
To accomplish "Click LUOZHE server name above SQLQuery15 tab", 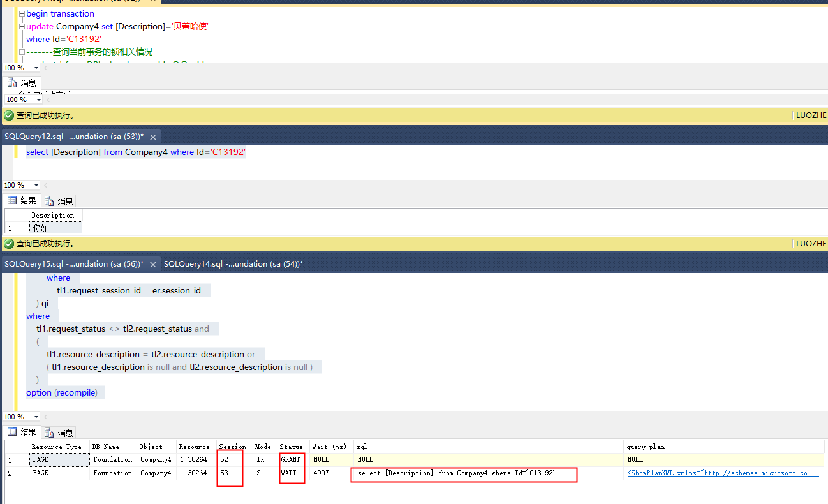I will point(811,243).
